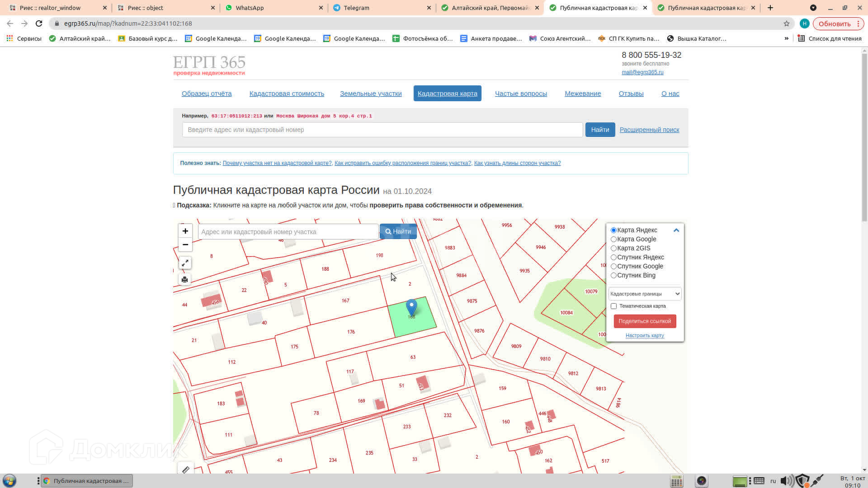Open the Кадастровая стоимость menu item
The image size is (868, 488).
pos(287,94)
